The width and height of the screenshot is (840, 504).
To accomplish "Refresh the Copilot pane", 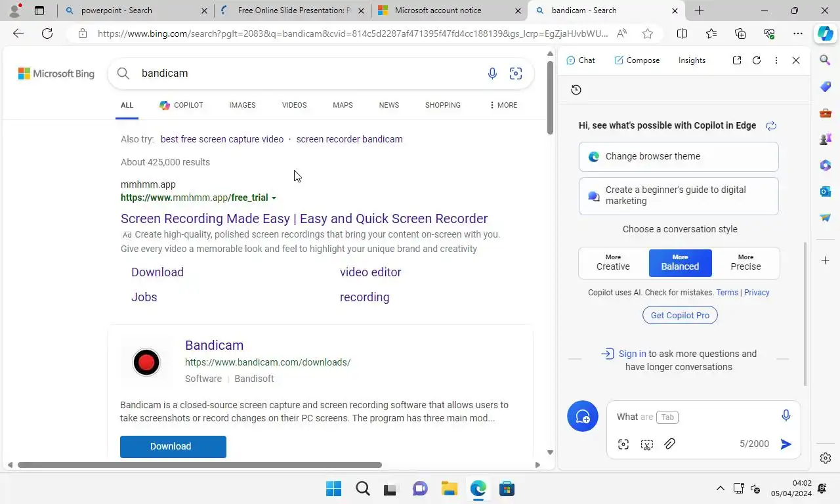I will click(757, 60).
